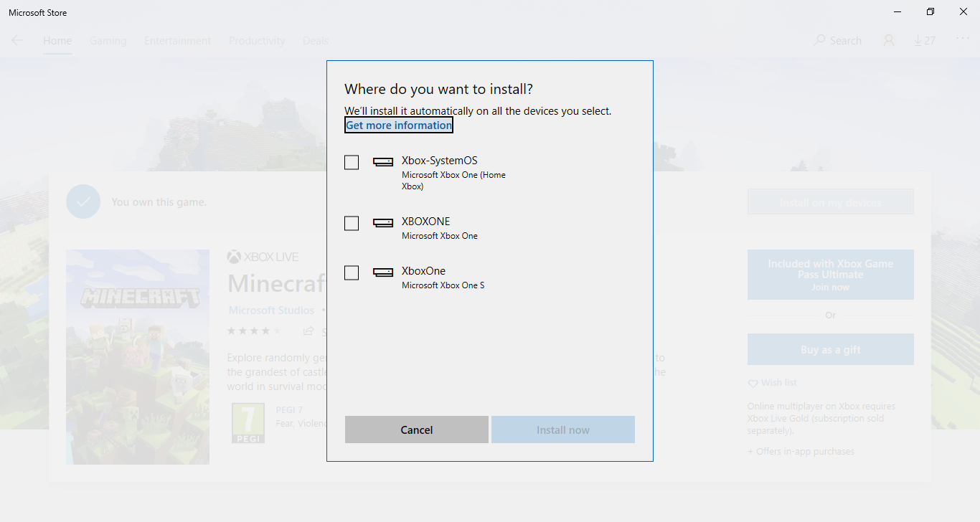Check the XboxOne (Xbox One S) checkbox
The image size is (980, 522).
pyautogui.click(x=352, y=273)
